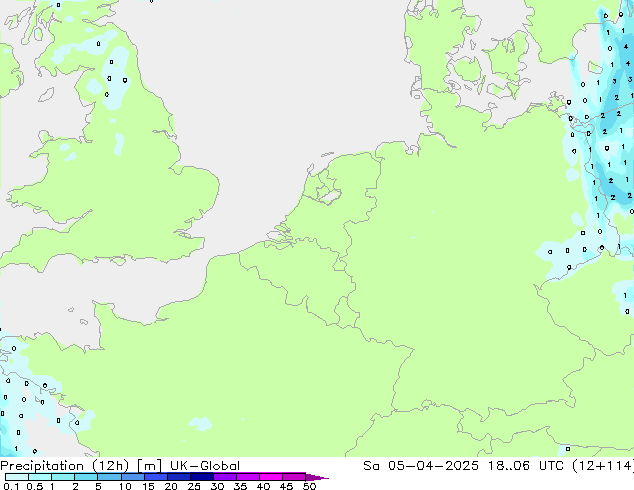Choose the 40–45 bright magenta legend swatch

pyautogui.click(x=271, y=477)
